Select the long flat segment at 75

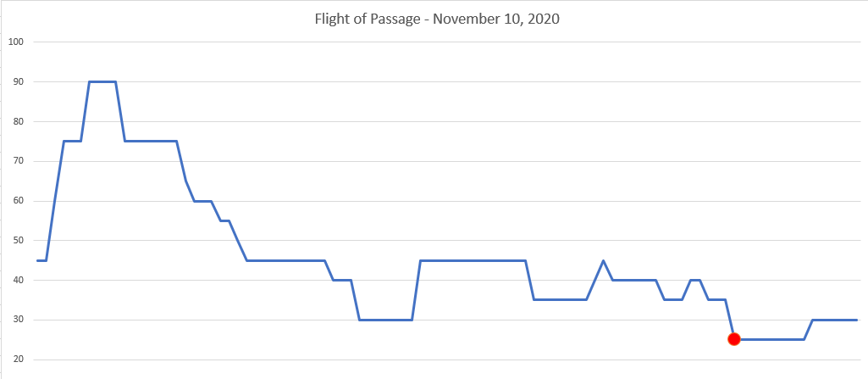(151, 142)
